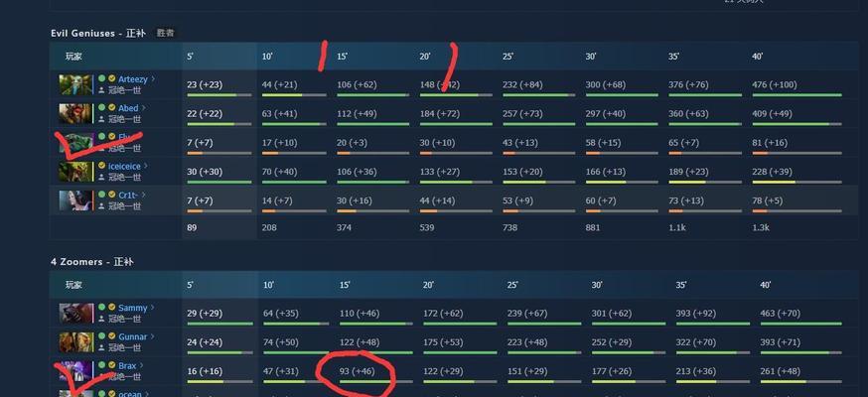Expand chevron next to Cr1t-
868x397 pixels.
(x=143, y=195)
